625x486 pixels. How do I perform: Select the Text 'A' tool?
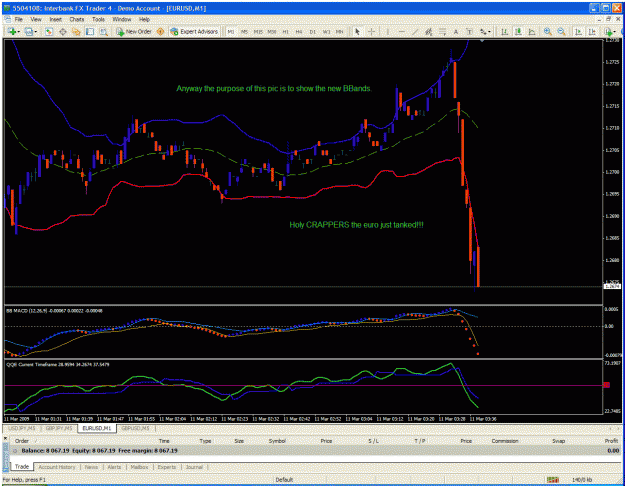456,31
